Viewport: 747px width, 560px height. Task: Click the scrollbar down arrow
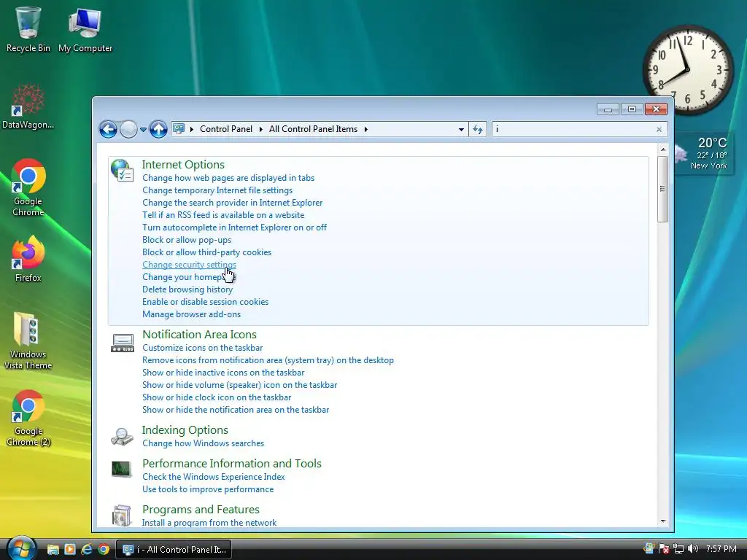662,521
